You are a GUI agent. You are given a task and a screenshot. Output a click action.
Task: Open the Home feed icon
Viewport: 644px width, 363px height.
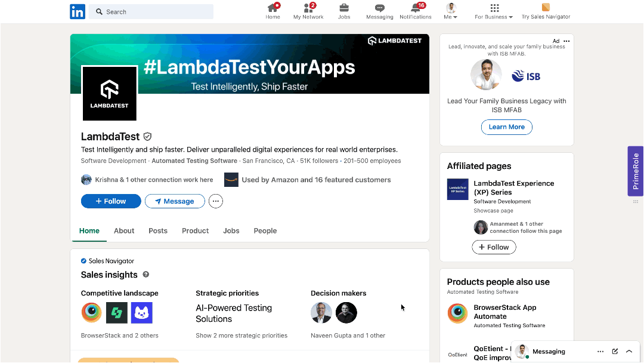[273, 8]
